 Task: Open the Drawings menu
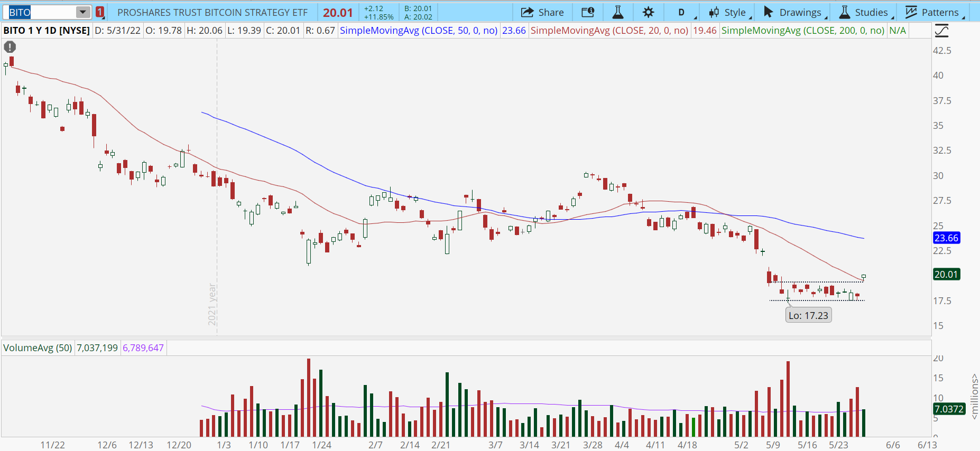pyautogui.click(x=794, y=12)
